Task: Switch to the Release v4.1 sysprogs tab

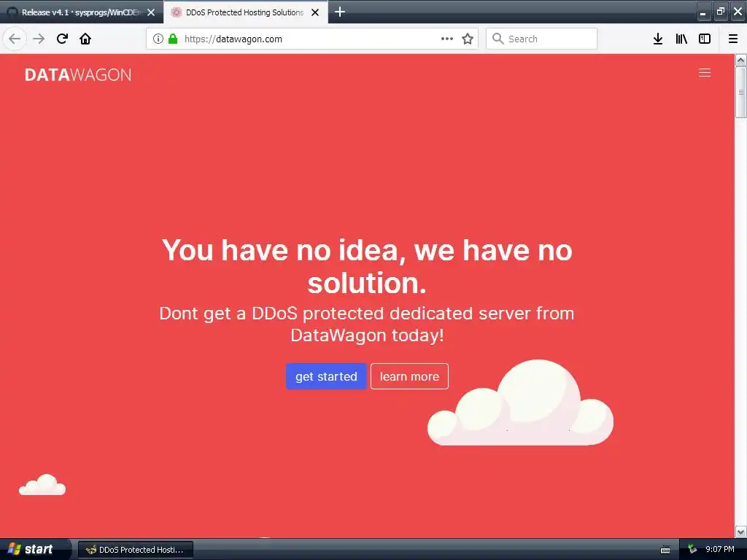Action: pyautogui.click(x=80, y=12)
